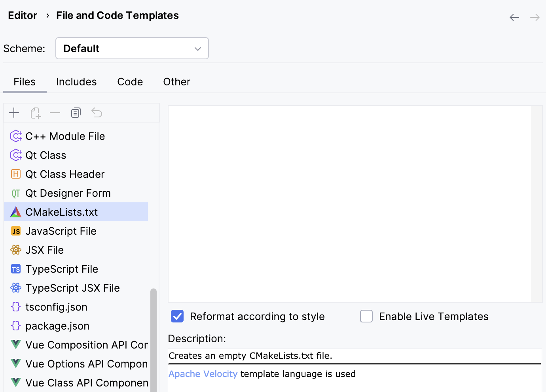This screenshot has height=392, width=546.
Task: Select the Vue Composition API Component template
Action: click(79, 345)
